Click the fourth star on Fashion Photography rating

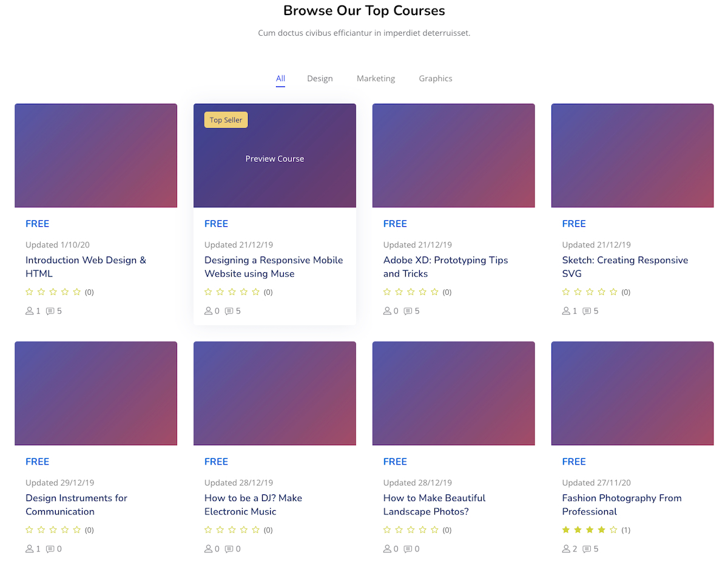click(x=601, y=530)
